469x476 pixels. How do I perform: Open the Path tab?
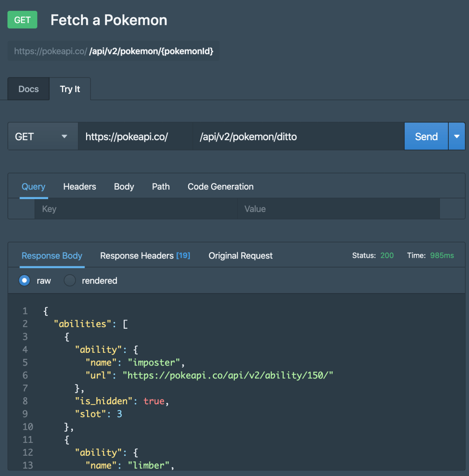(161, 187)
